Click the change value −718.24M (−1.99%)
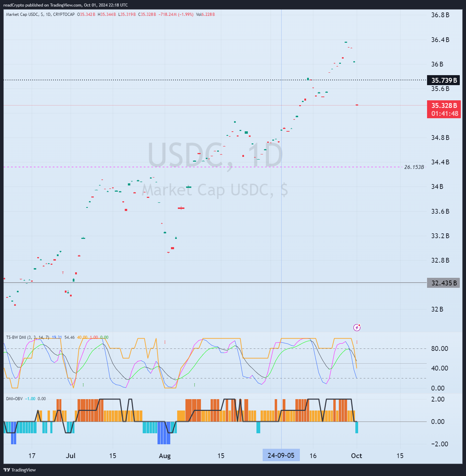This screenshot has height=476, width=466. point(176,14)
